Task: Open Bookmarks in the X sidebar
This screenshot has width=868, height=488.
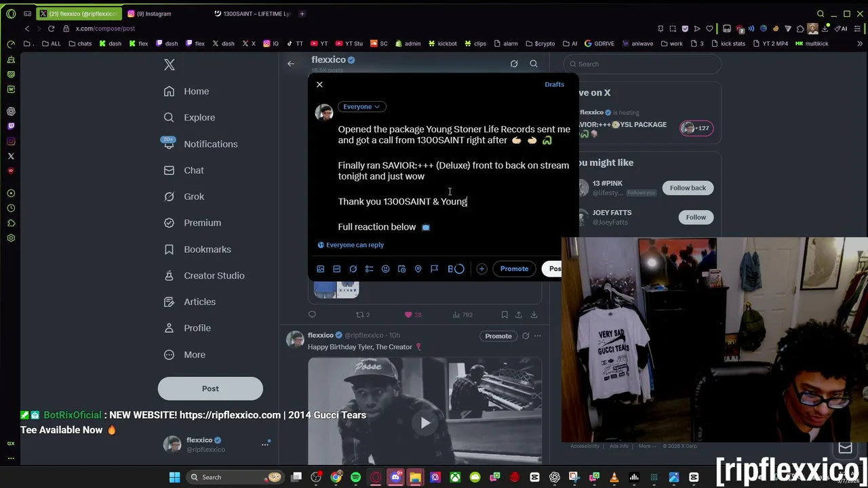Action: click(197, 249)
